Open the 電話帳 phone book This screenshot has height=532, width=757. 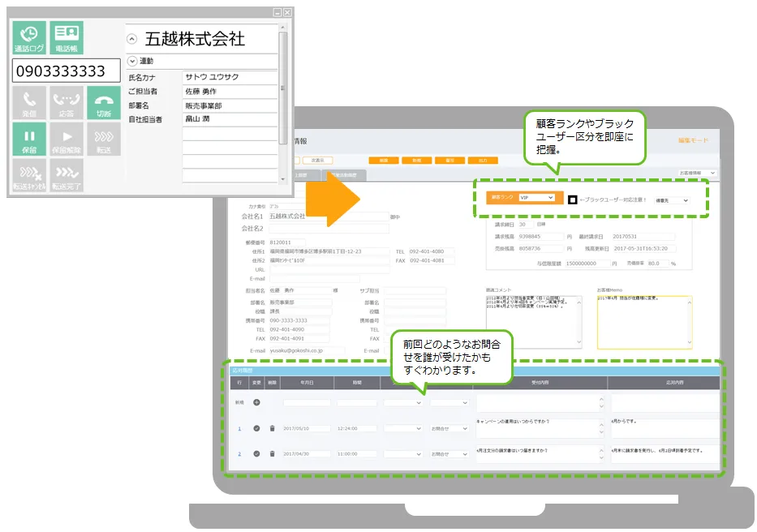point(67,37)
